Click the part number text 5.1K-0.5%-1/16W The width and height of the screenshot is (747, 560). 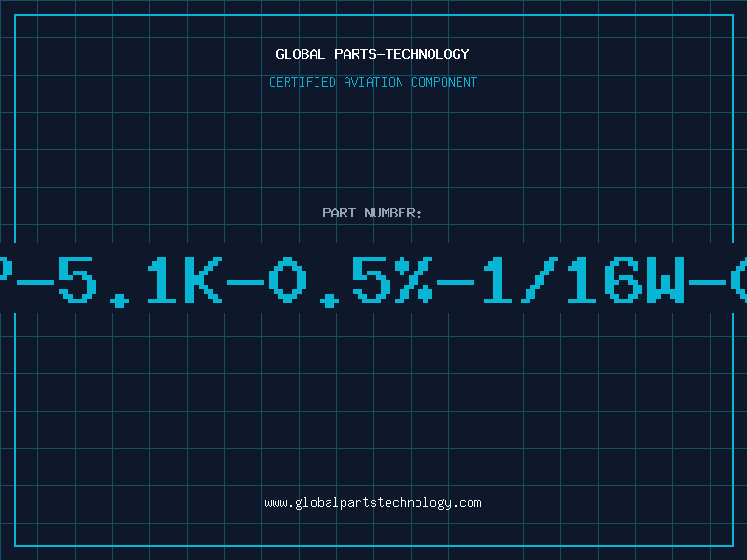click(x=373, y=281)
